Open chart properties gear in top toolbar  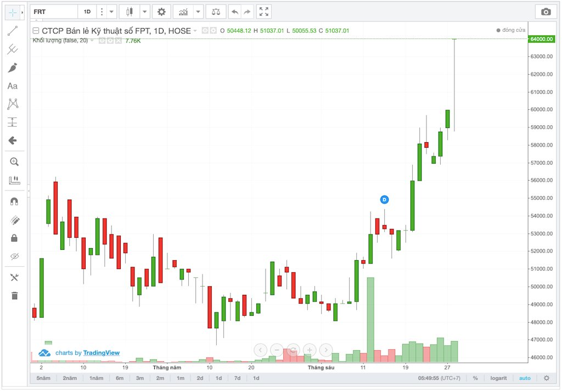pos(161,12)
